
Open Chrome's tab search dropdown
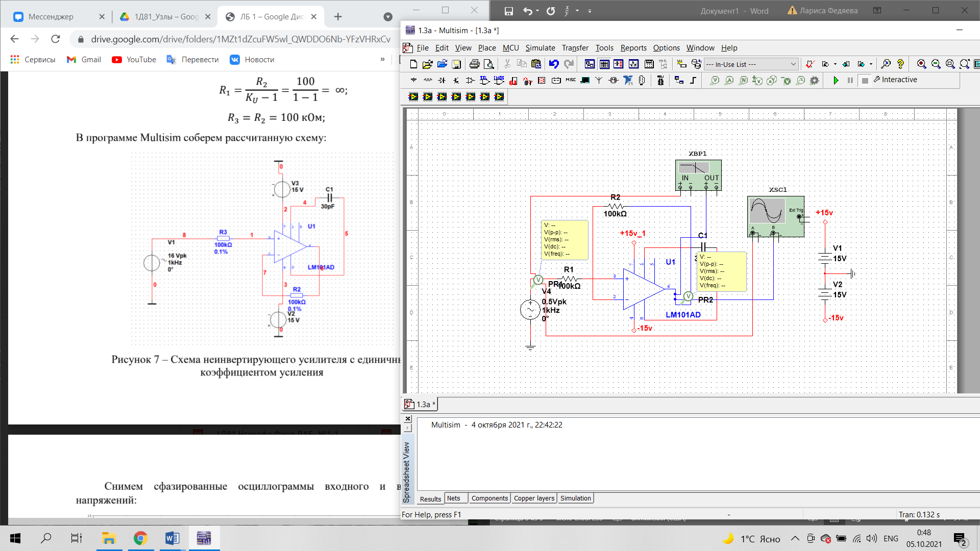tap(388, 17)
